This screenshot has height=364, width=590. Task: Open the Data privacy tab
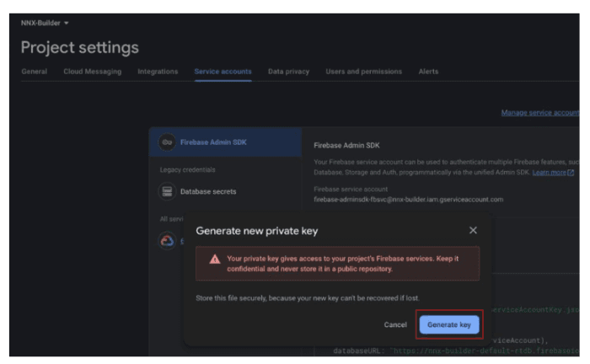(x=288, y=72)
